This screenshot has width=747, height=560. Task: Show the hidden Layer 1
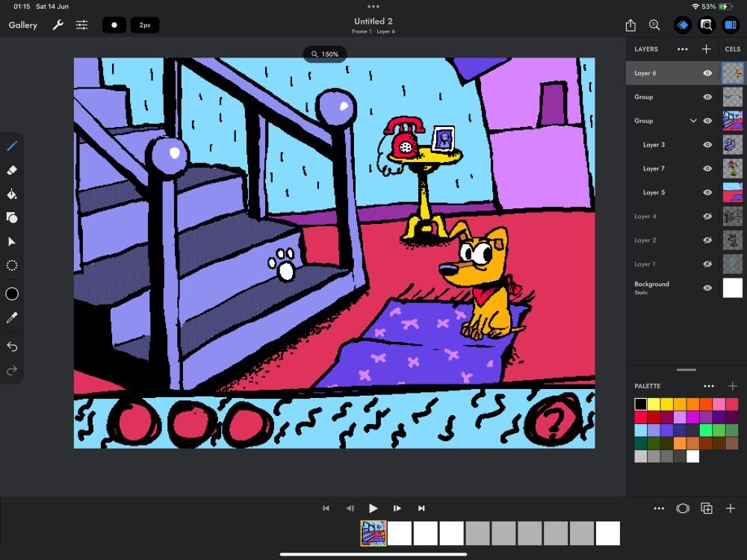[x=707, y=264]
